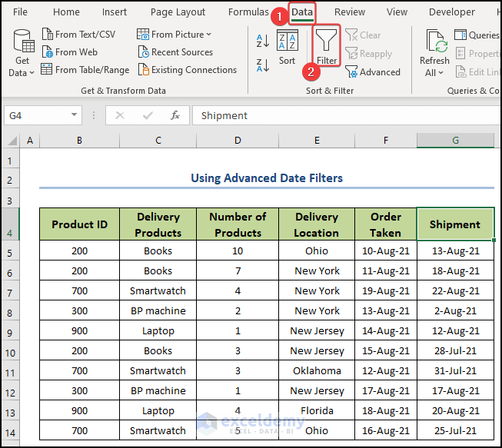The height and width of the screenshot is (448, 502).
Task: Open the Insert ribbon tab
Action: [115, 12]
